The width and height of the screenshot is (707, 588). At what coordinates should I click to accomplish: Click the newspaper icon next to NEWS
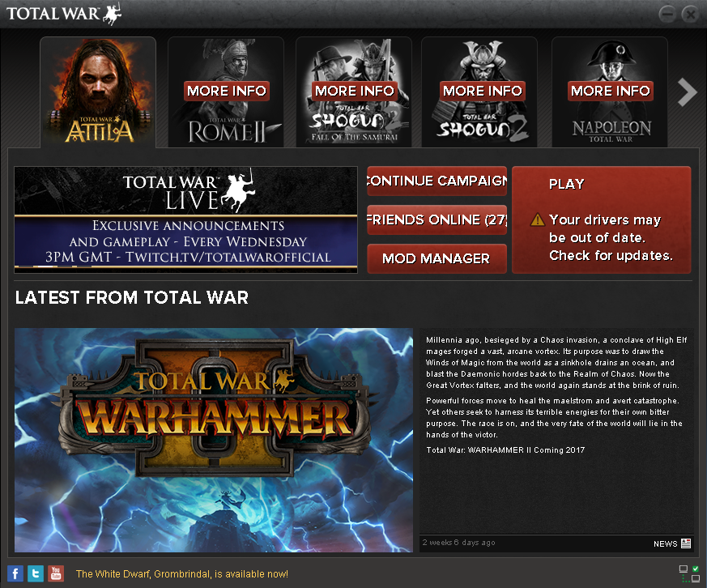686,543
